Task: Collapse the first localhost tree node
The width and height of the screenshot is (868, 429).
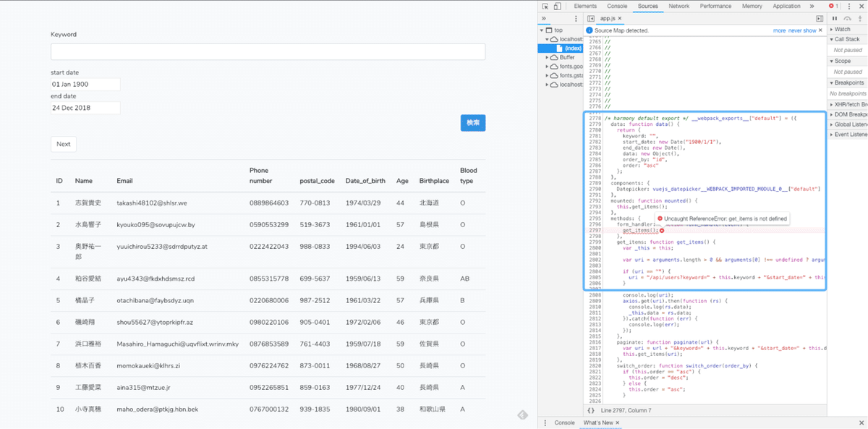Action: 548,39
